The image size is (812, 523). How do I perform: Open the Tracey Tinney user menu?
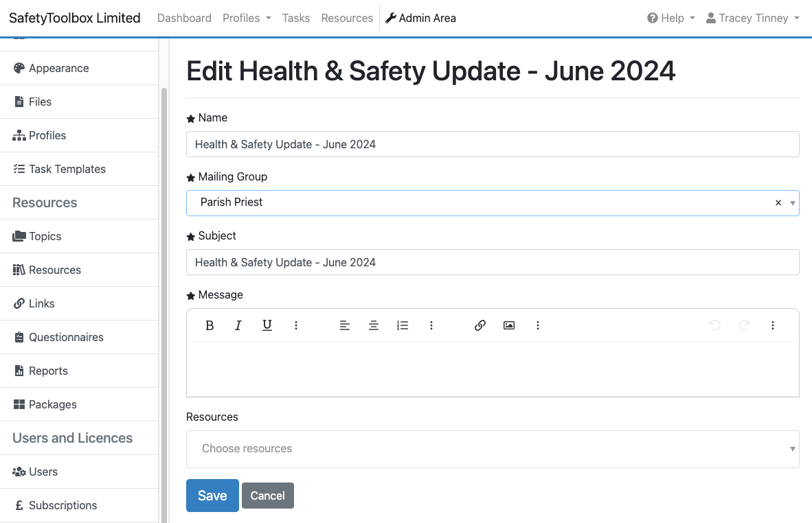(x=753, y=18)
